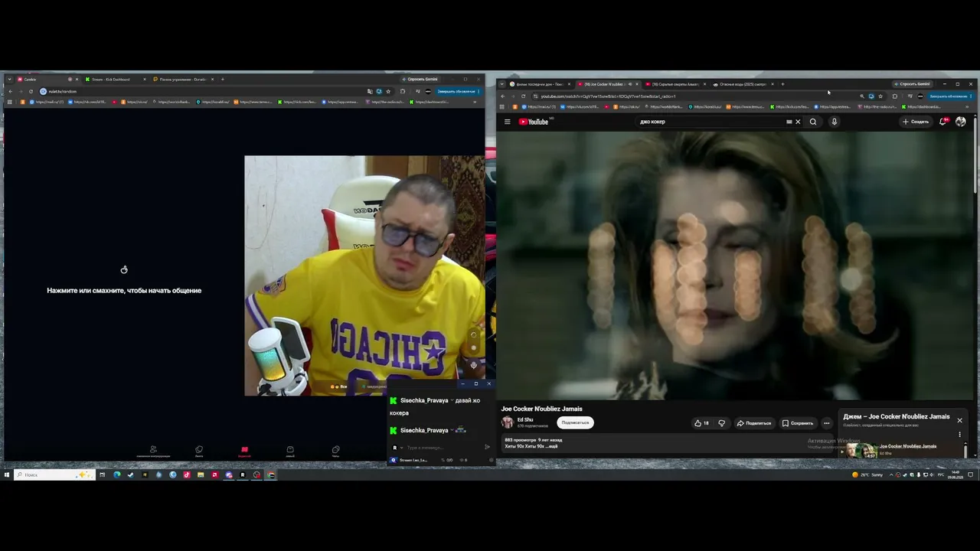Mute the audio-playing Joe Cocker tab
This screenshot has width=980, height=551.
(630, 84)
